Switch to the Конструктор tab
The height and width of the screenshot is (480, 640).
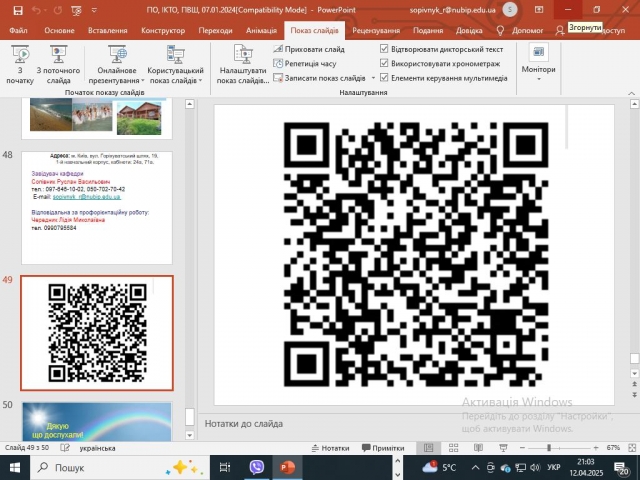[x=163, y=31]
